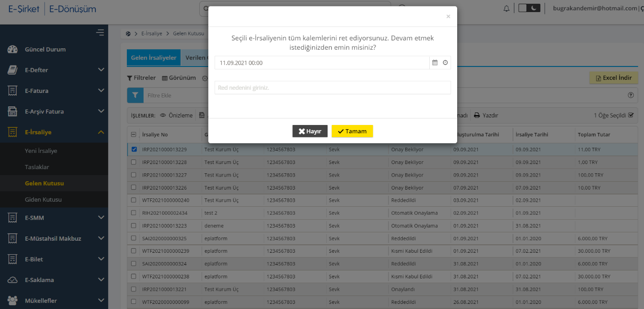Click the date field showing 11.09.2021 00:00
This screenshot has height=309, width=644.
click(322, 63)
